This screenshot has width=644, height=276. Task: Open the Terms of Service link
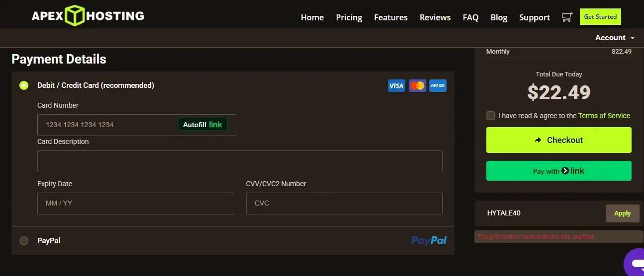[x=604, y=116]
